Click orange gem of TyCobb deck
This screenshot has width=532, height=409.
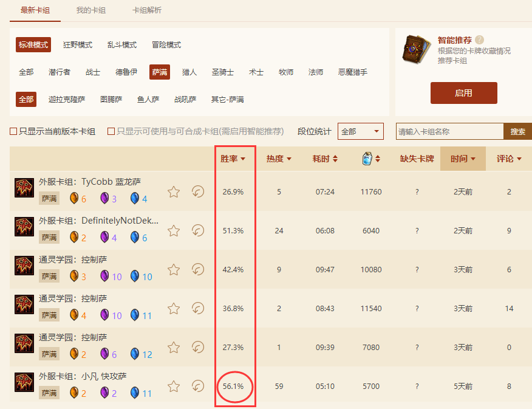(x=73, y=198)
